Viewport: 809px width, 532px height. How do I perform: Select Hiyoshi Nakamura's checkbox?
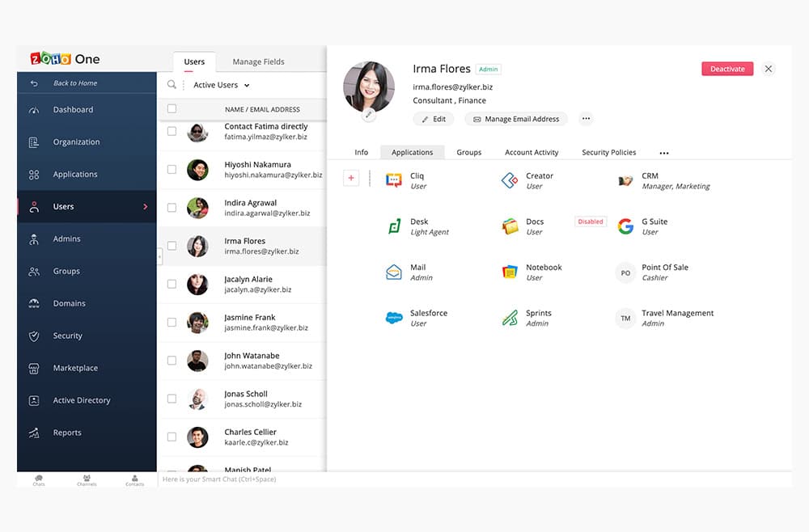[172, 170]
